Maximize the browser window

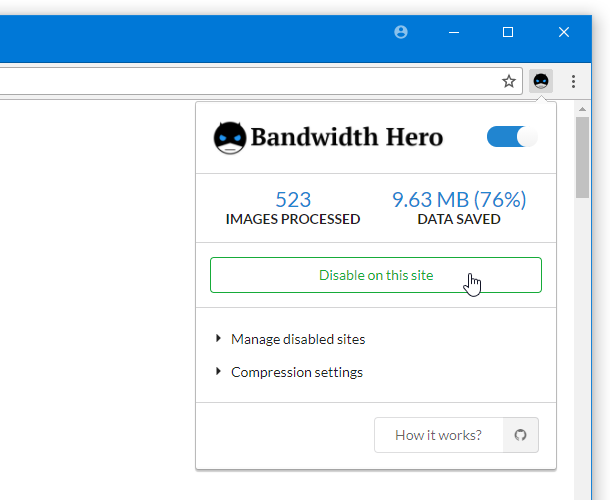pyautogui.click(x=508, y=32)
